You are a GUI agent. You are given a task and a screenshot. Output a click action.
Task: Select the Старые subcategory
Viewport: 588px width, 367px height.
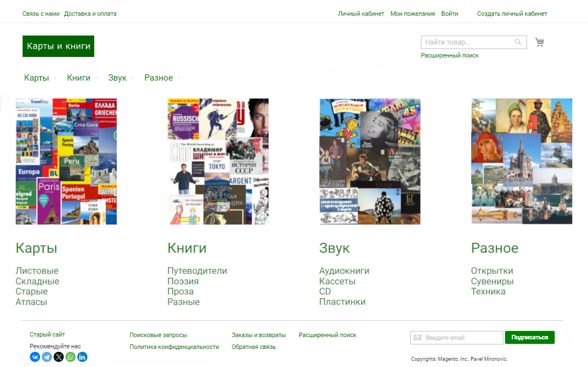[32, 291]
